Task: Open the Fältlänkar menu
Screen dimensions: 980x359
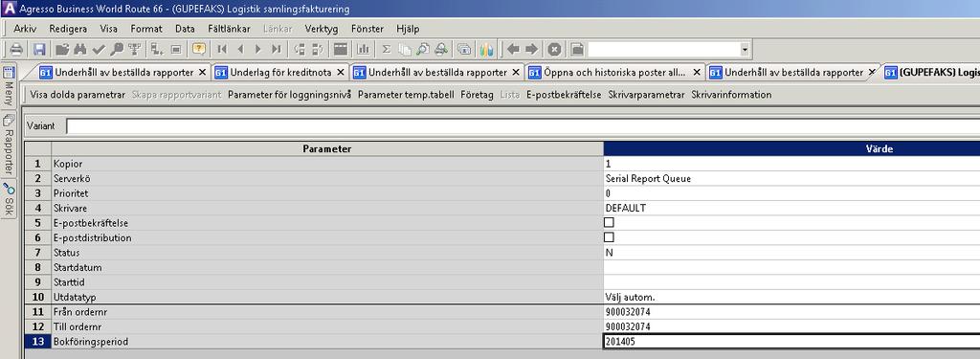Action: 230,29
